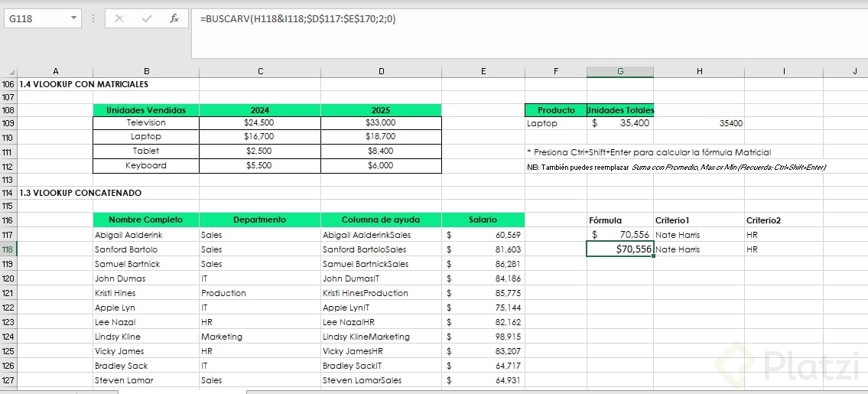Select the 'Production' department cell

(260, 293)
